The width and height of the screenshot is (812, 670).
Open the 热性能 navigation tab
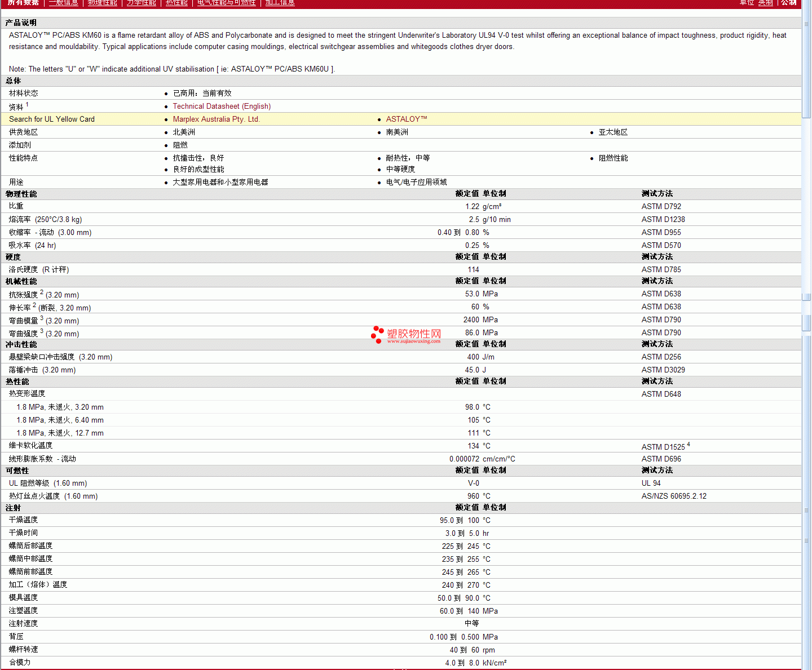(x=176, y=3)
